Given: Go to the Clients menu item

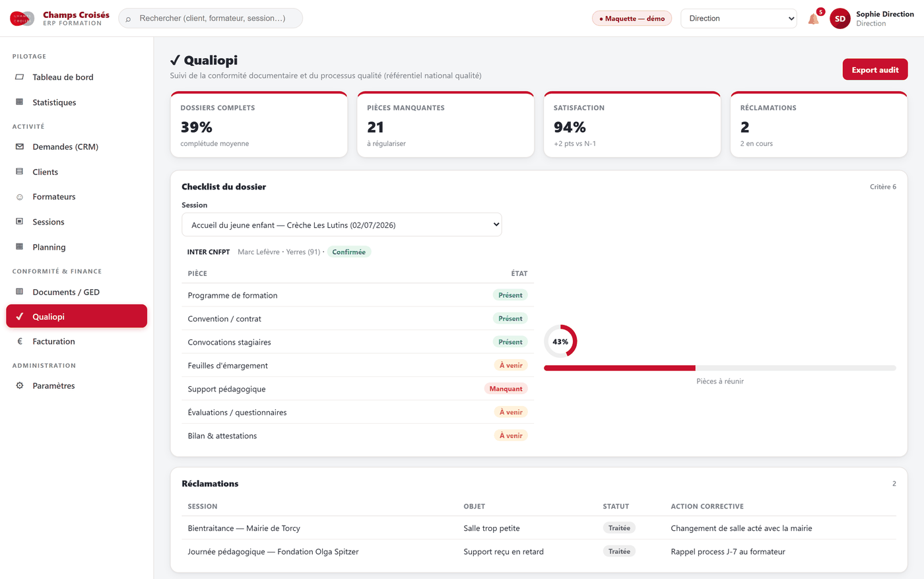Looking at the screenshot, I should (77, 172).
